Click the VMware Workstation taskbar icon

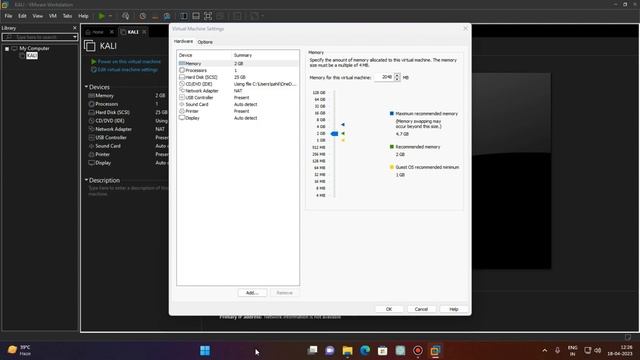pyautogui.click(x=436, y=351)
